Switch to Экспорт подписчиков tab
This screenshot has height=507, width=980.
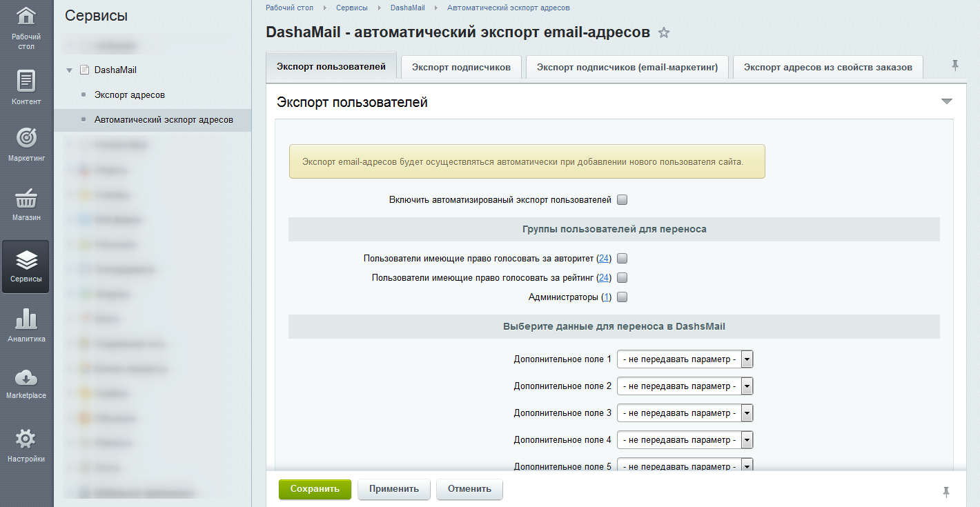[461, 67]
